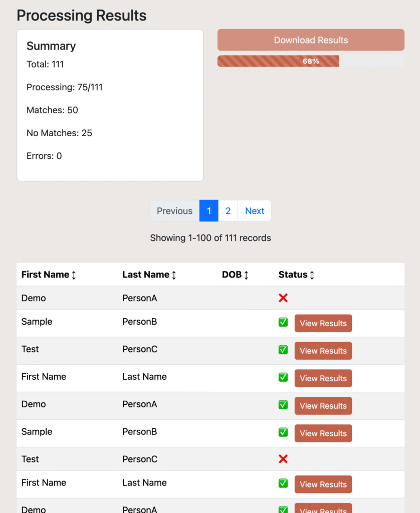The image size is (420, 513).
Task: Click the green checkmark on the First Name row
Action: 283,377
